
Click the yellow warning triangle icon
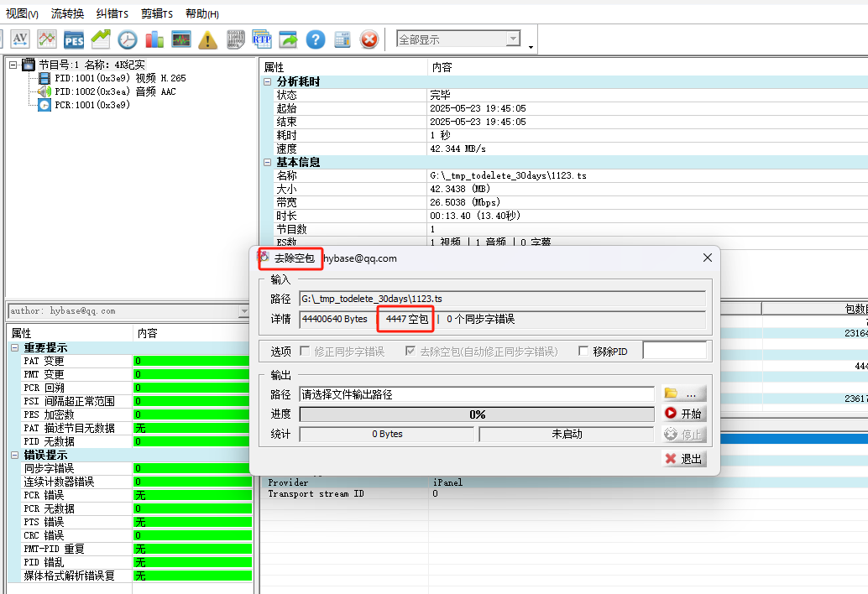point(207,39)
